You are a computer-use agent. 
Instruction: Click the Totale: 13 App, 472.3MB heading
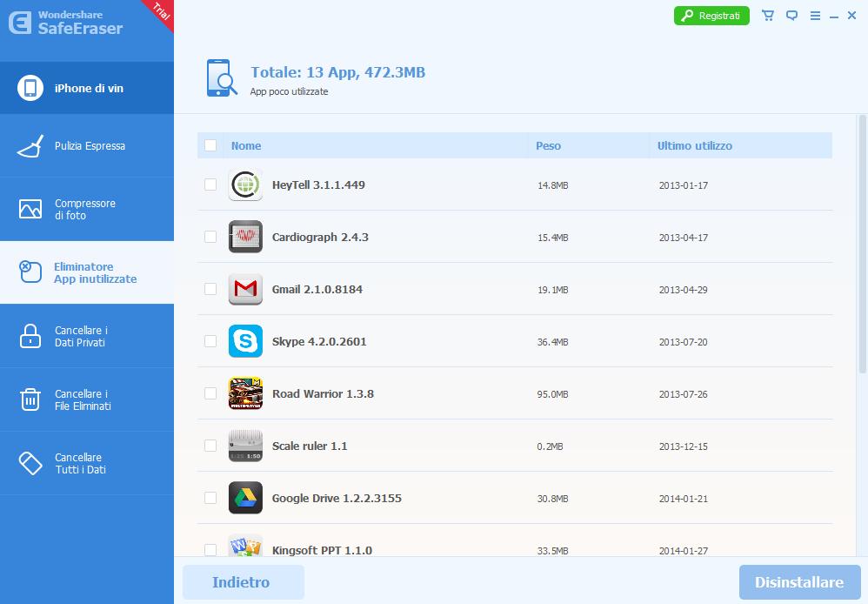[337, 72]
